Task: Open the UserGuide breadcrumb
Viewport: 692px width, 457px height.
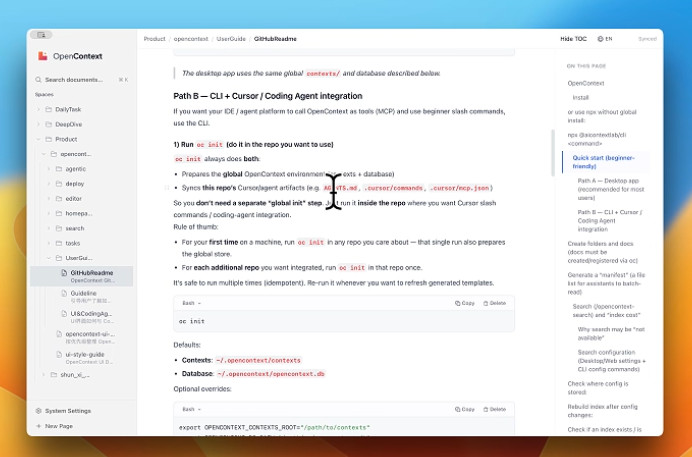Action: [x=231, y=39]
